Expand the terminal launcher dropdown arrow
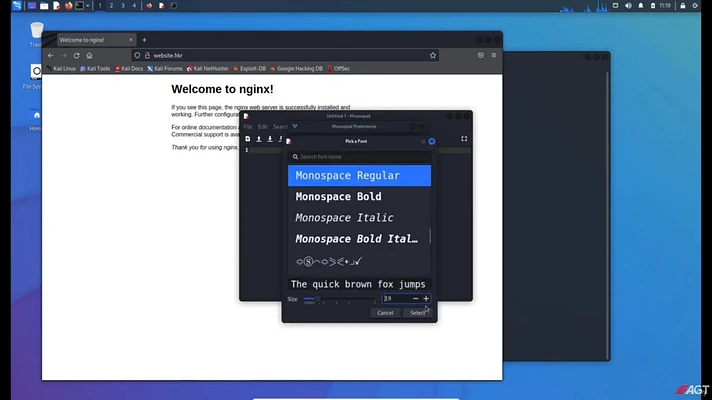 click(88, 6)
